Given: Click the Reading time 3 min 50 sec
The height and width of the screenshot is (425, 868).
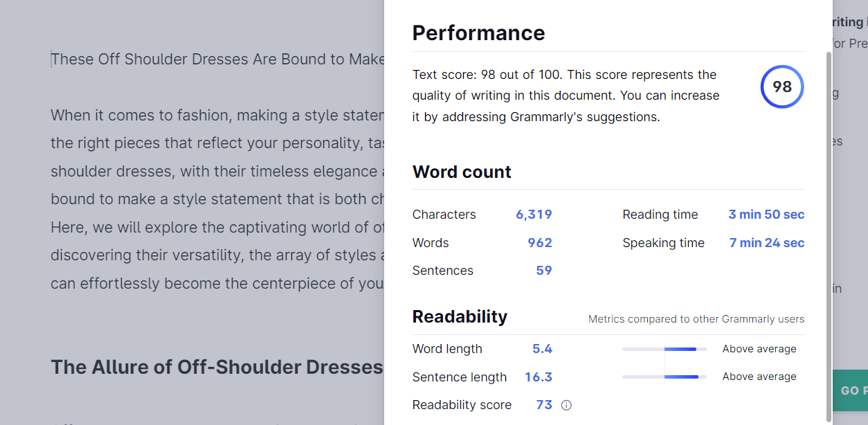Looking at the screenshot, I should pyautogui.click(x=766, y=215).
